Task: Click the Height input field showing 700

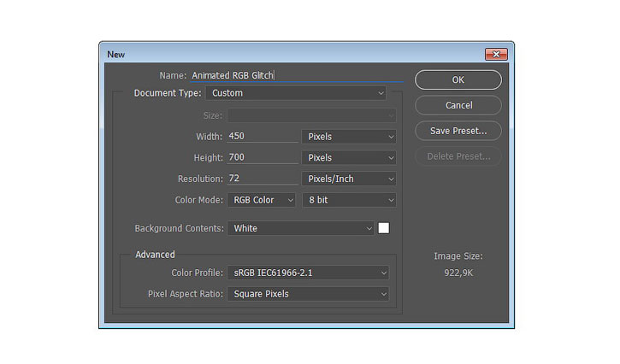Action: 263,157
